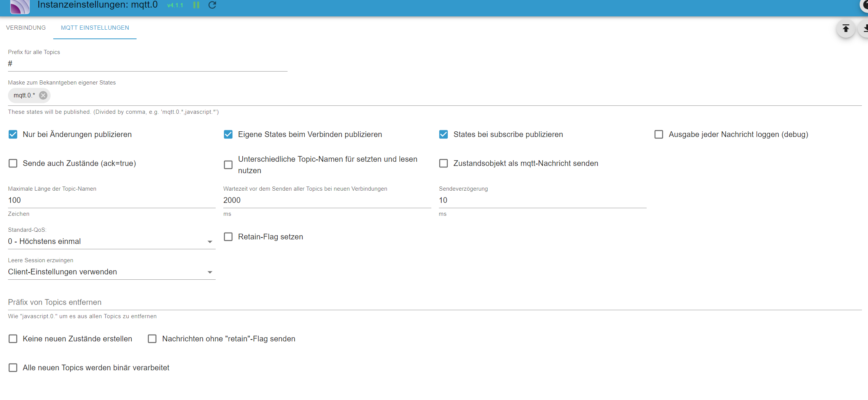Restart the mqtt.0 instance with reload icon
The height and width of the screenshot is (400, 868).
(x=212, y=5)
